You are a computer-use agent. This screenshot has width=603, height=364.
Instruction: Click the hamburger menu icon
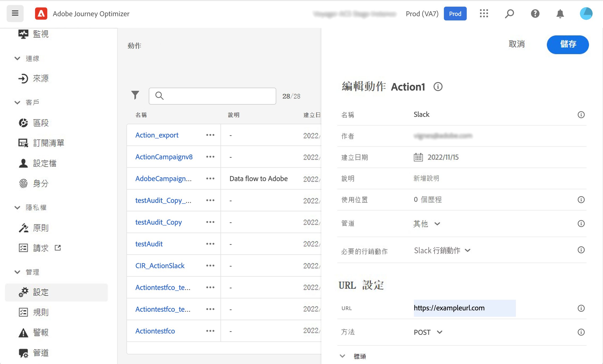[x=15, y=13]
